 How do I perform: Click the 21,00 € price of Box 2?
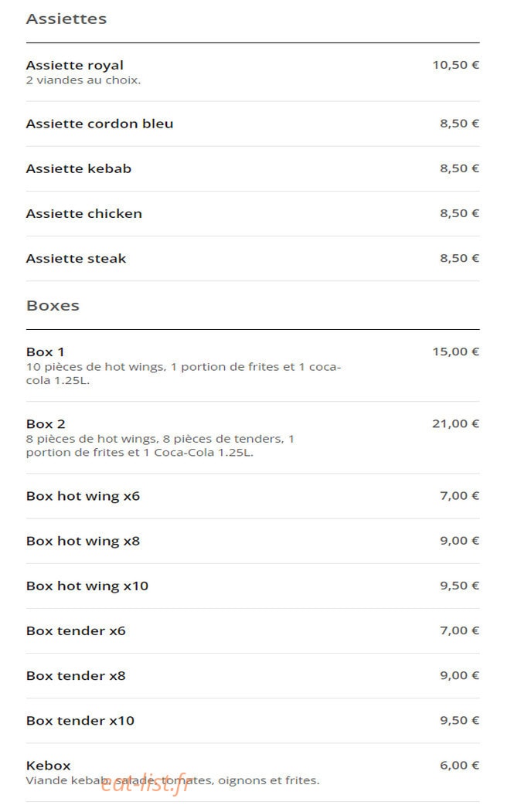tap(456, 423)
